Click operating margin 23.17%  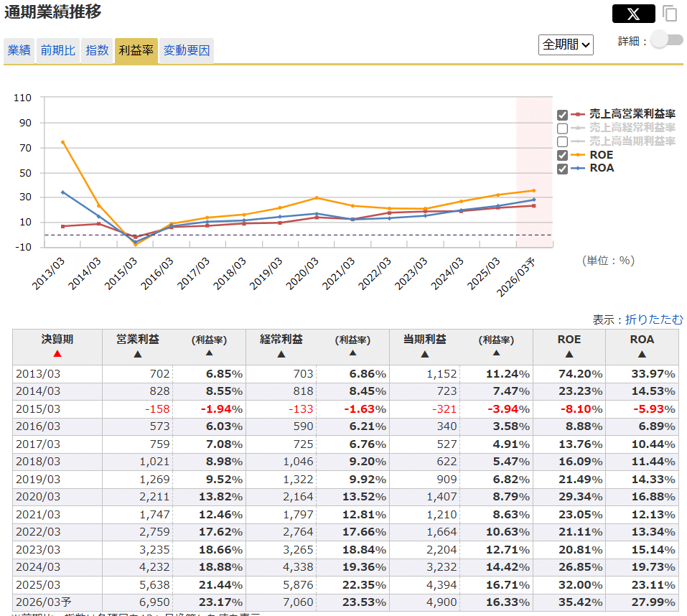tap(220, 602)
